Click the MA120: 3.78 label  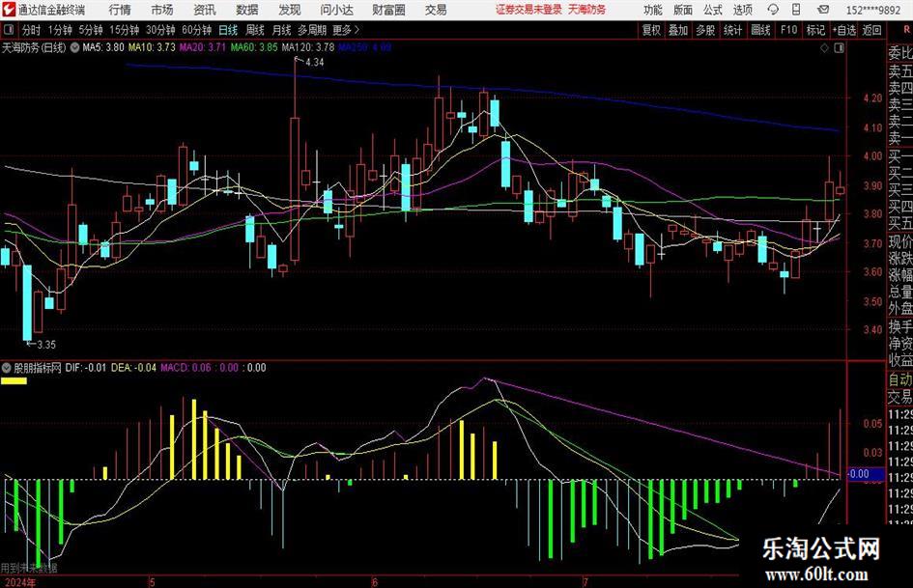coord(308,47)
